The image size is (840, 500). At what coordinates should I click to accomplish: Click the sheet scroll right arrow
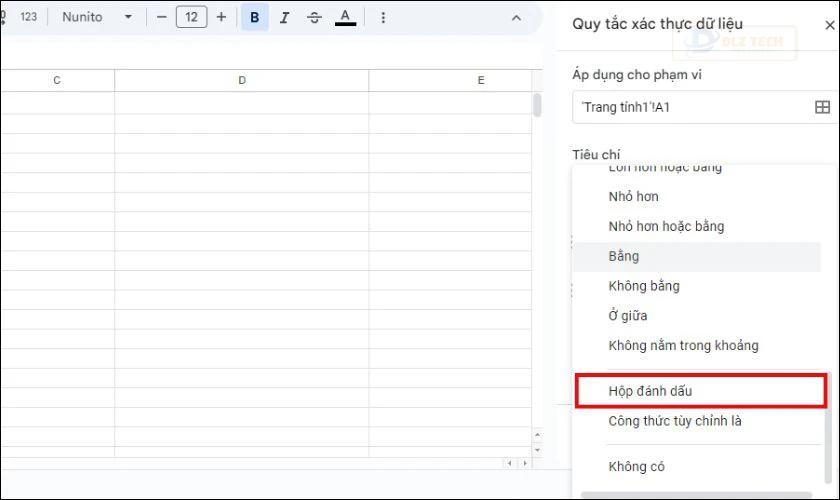tap(525, 463)
